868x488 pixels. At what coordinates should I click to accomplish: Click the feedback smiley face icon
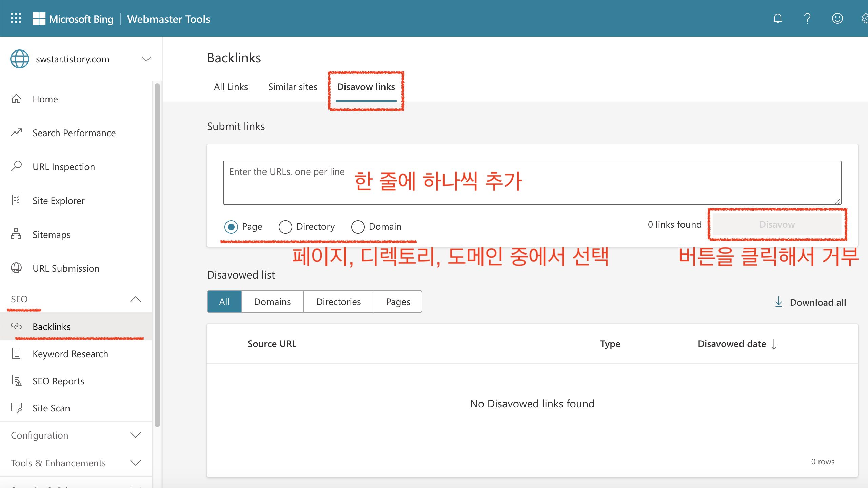[837, 18]
